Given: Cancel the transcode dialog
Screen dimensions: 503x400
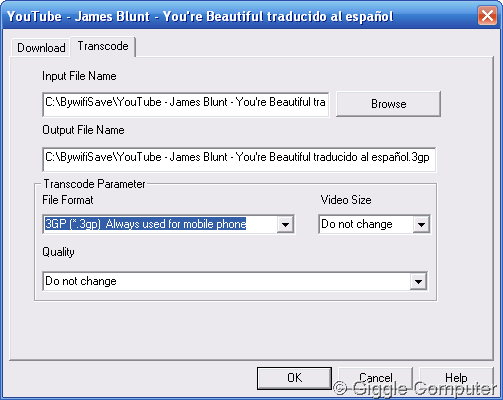Looking at the screenshot, I should point(375,378).
